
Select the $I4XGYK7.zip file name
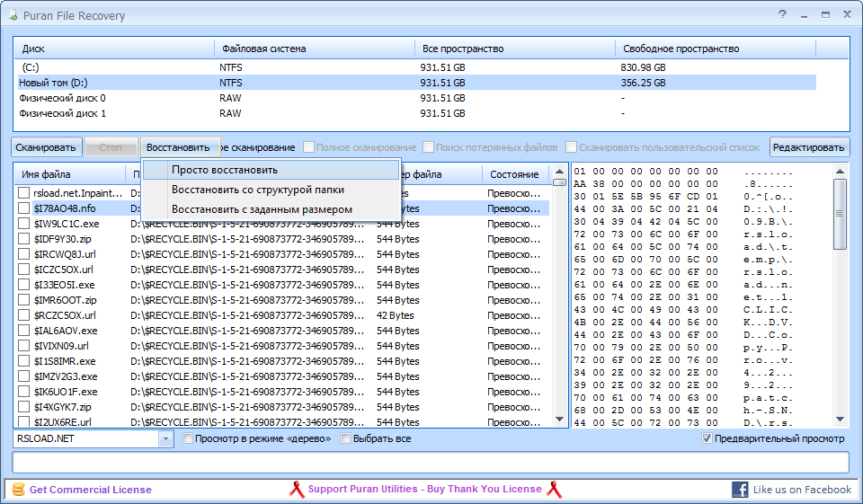62,407
